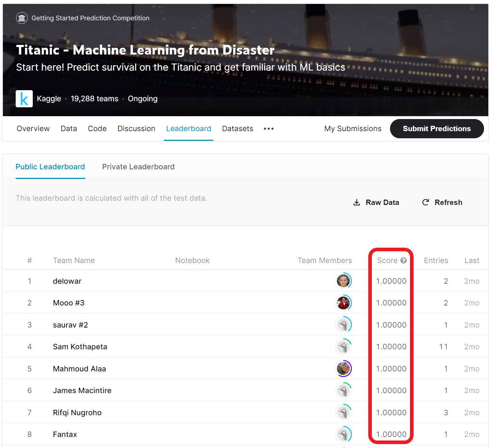Click team name Sam Kothapeta
This screenshot has height=448, width=494.
pyautogui.click(x=80, y=347)
